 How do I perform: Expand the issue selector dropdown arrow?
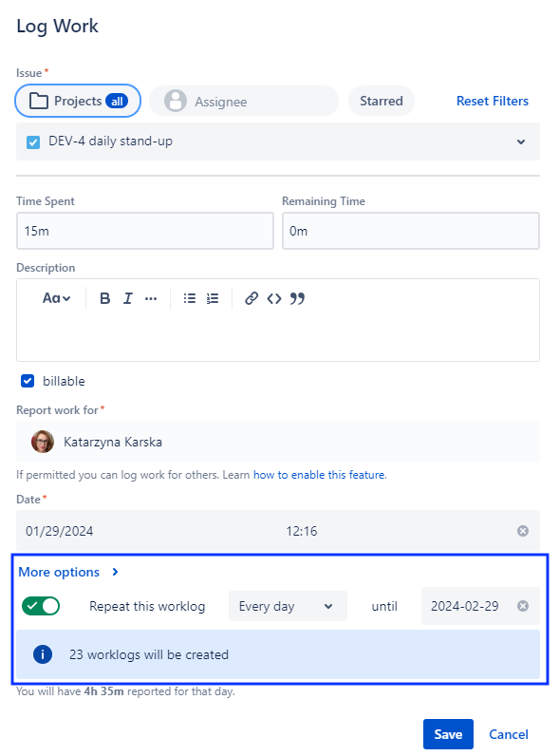click(x=521, y=142)
